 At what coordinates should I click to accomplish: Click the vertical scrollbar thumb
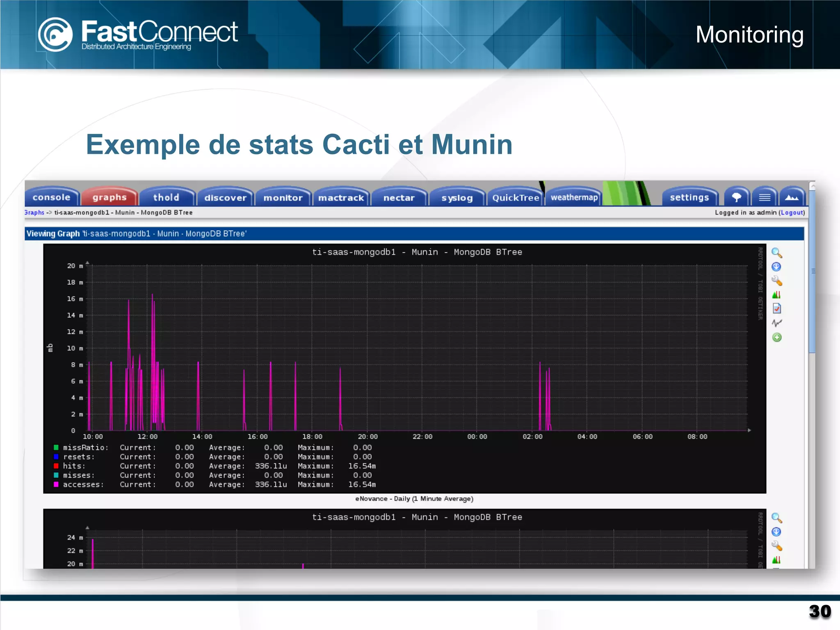point(812,271)
